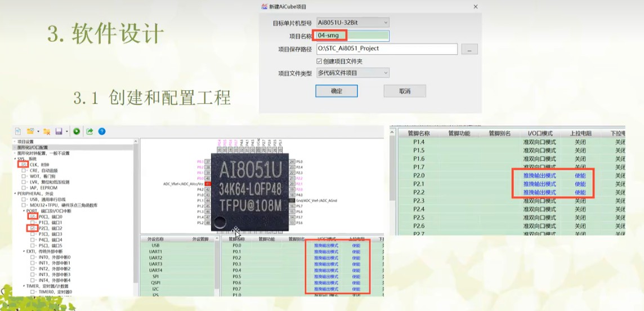Select 图形化时钟配置 tree item
The image size is (644, 311).
click(x=43, y=153)
